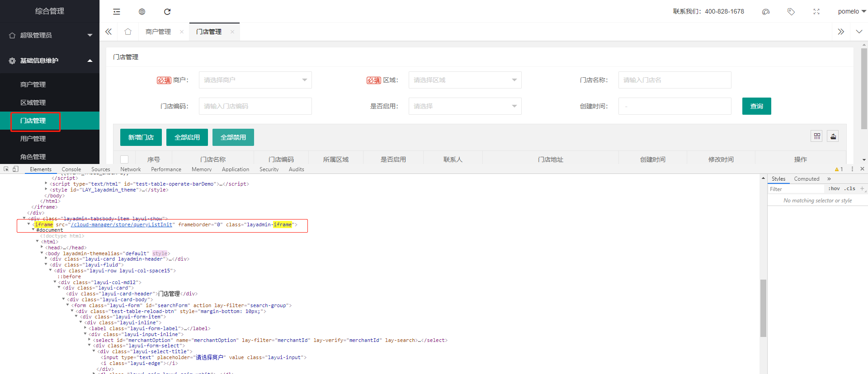Switch to the 商户管理 tab

point(158,32)
